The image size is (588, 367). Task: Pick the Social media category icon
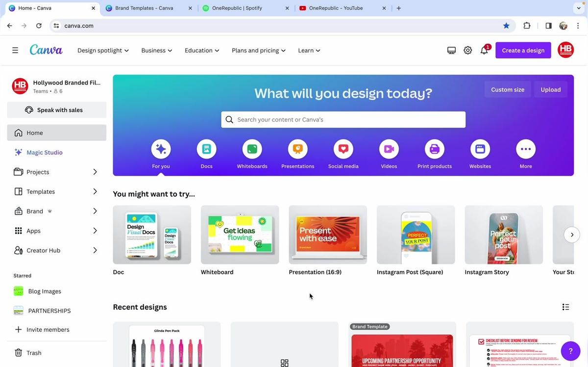pyautogui.click(x=343, y=149)
